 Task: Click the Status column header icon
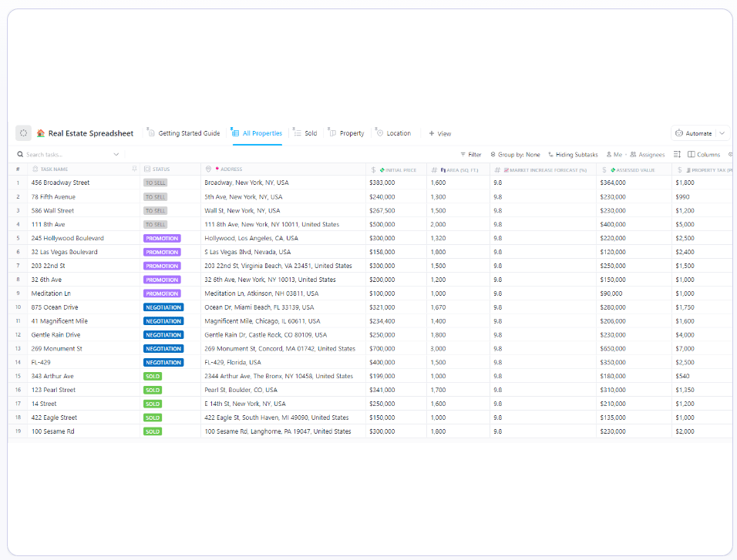[147, 169]
